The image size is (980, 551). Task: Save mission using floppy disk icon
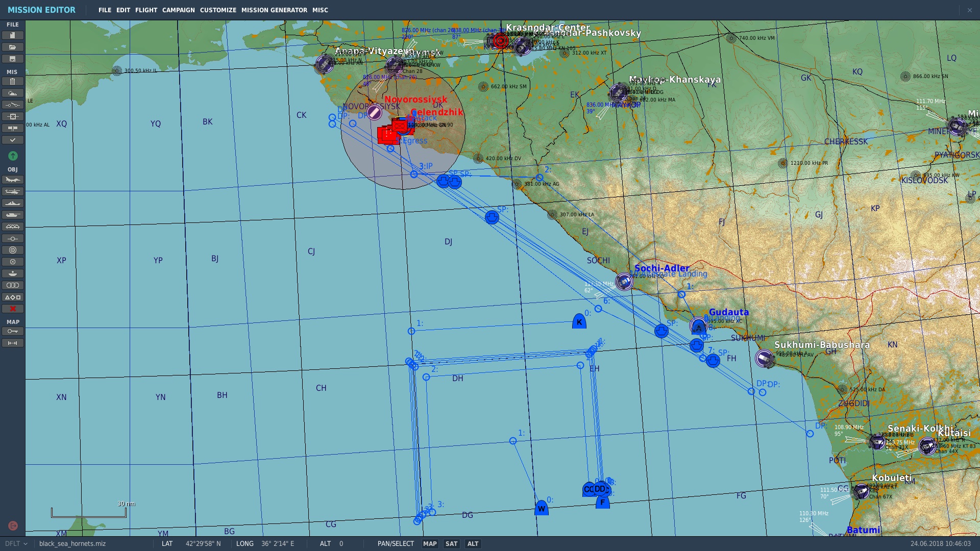pos(13,59)
